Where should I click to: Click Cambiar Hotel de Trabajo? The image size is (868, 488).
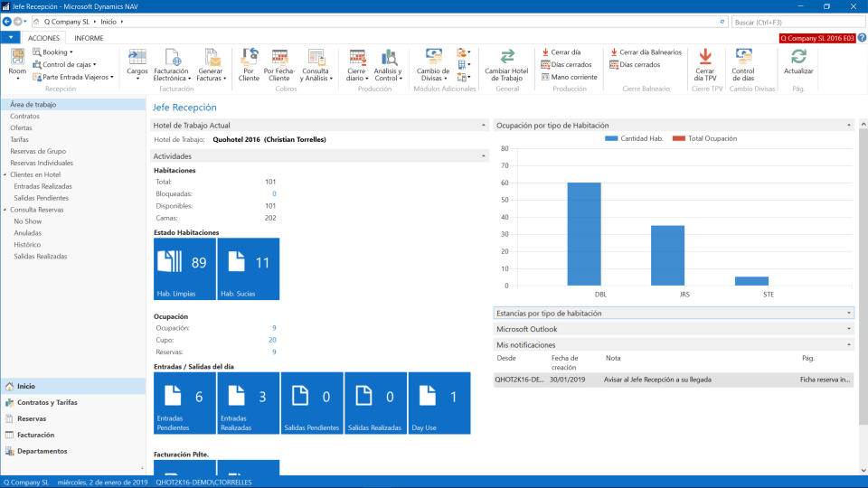506,64
